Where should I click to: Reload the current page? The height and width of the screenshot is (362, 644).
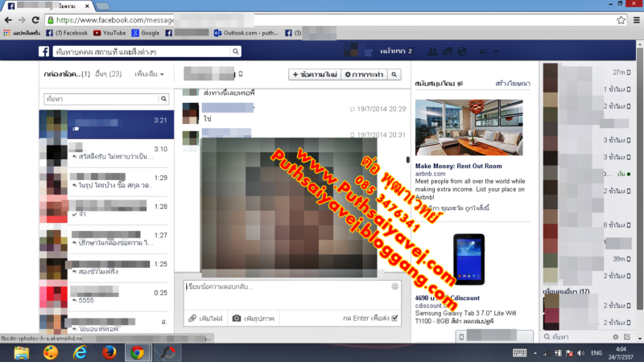tap(35, 19)
